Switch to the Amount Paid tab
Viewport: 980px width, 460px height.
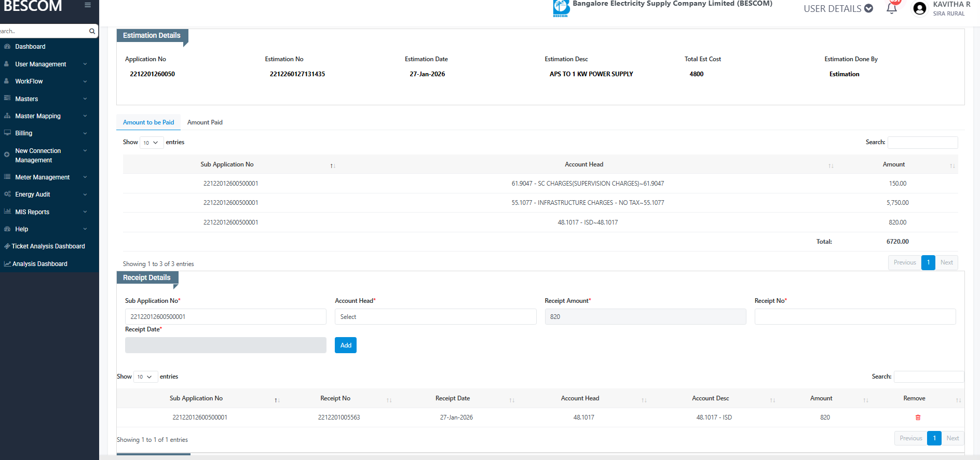point(205,122)
